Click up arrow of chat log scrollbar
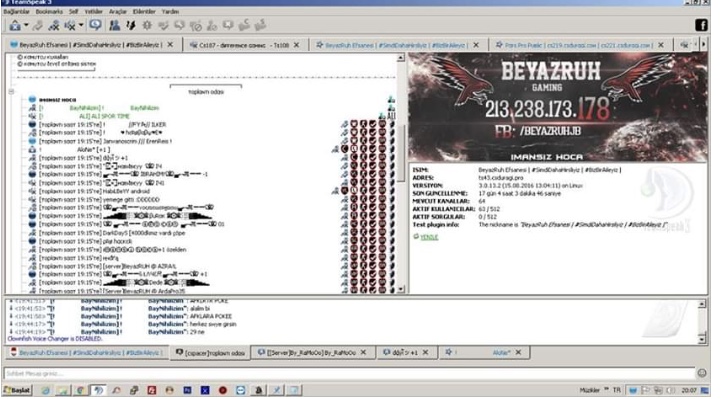This screenshot has width=723, height=399. point(701,304)
